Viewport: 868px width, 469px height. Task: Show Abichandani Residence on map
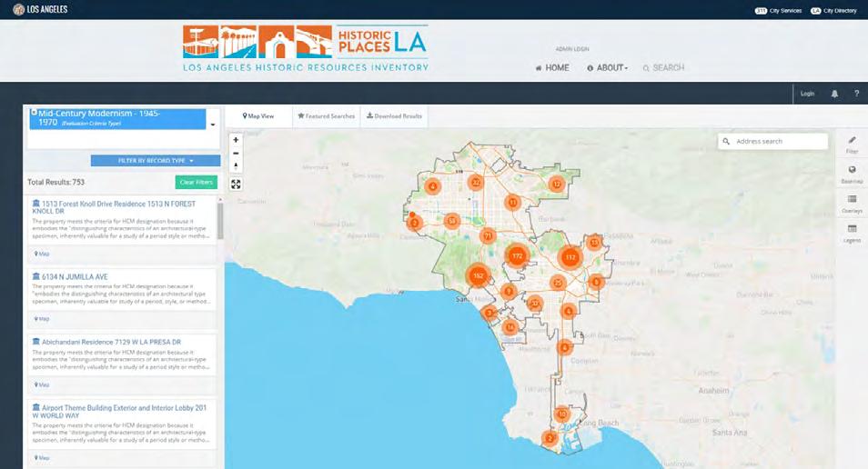42,384
